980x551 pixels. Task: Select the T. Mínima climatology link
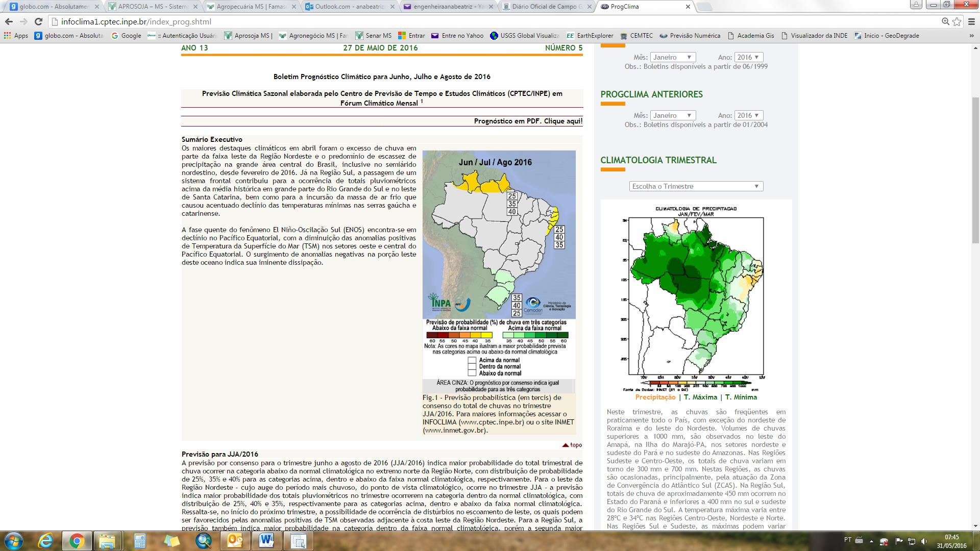click(741, 397)
